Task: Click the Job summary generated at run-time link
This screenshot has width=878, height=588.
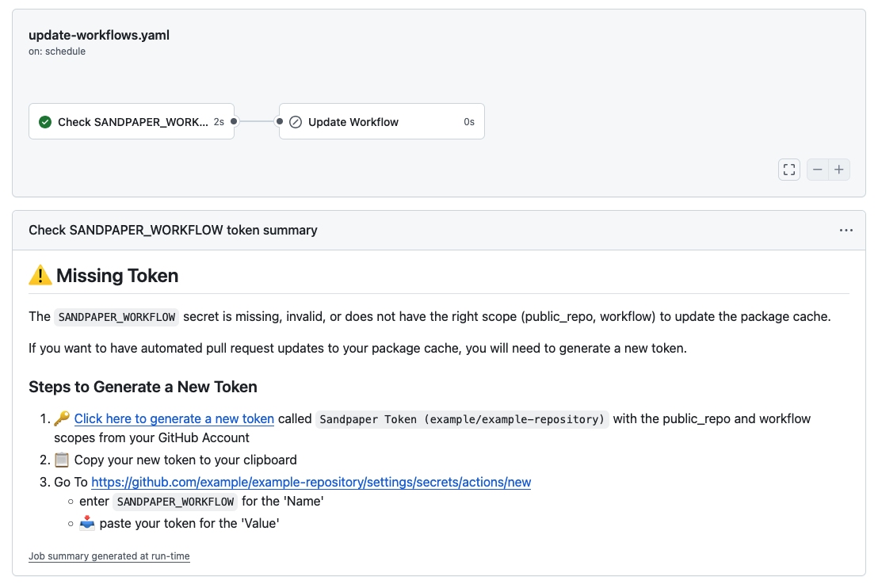Action: pyautogui.click(x=109, y=556)
